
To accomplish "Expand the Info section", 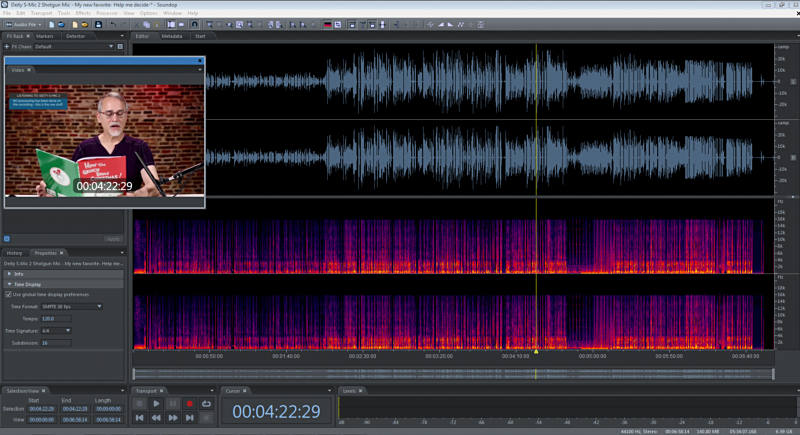I will [x=63, y=274].
